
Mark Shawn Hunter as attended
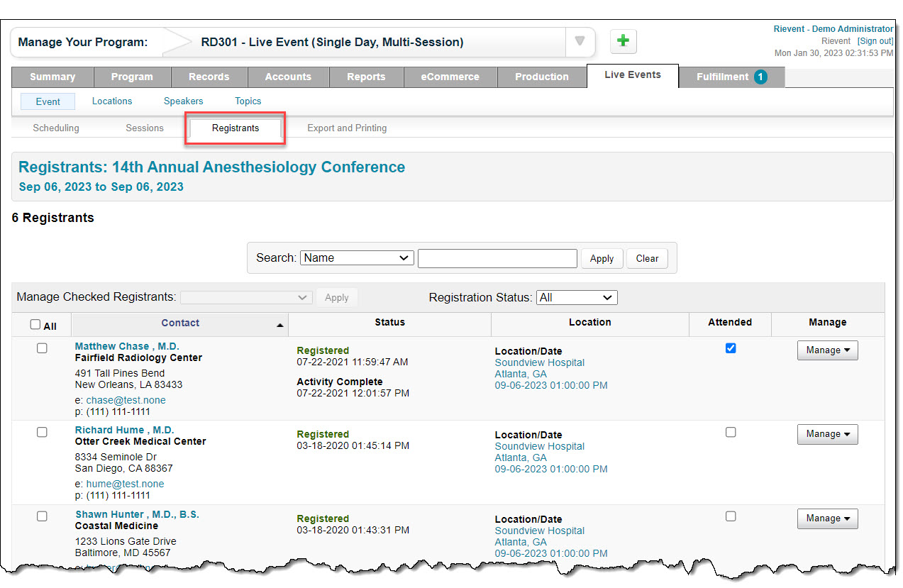click(x=731, y=516)
